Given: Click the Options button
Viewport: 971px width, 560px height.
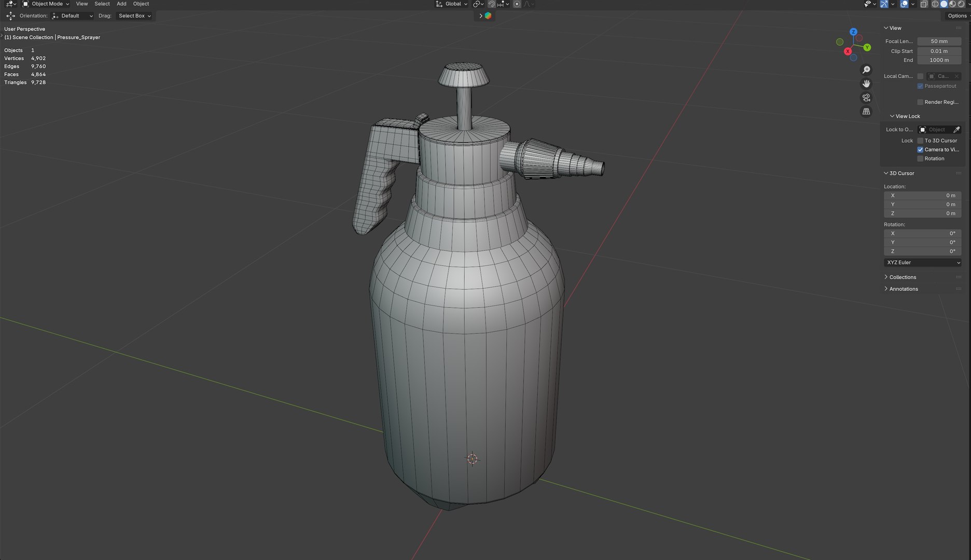Looking at the screenshot, I should [x=956, y=16].
